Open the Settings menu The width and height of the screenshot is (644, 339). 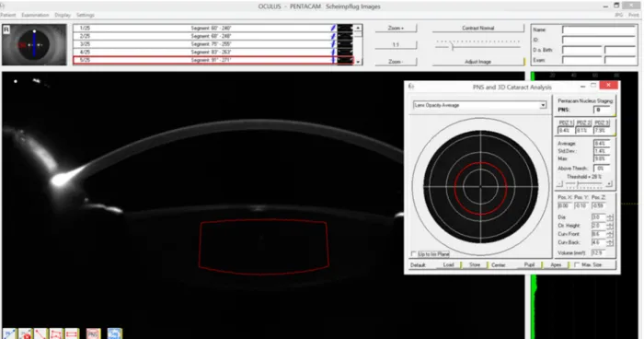click(x=86, y=15)
